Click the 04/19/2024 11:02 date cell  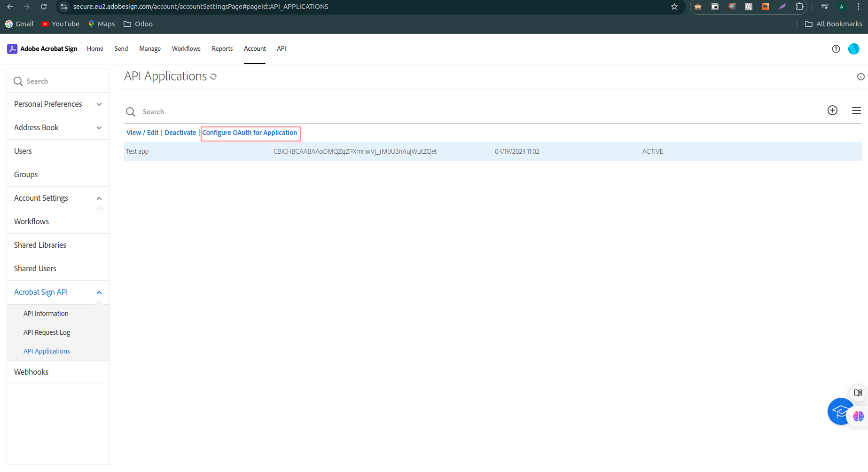tap(517, 152)
